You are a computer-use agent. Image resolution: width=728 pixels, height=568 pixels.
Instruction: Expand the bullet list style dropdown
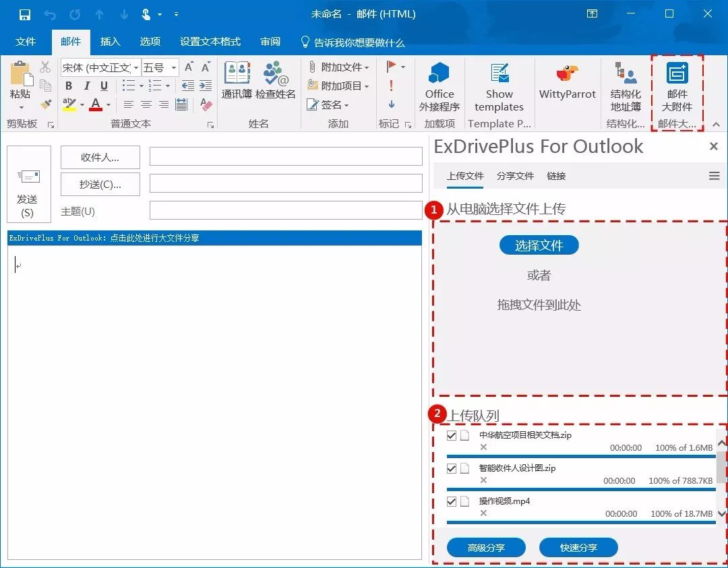[x=141, y=86]
